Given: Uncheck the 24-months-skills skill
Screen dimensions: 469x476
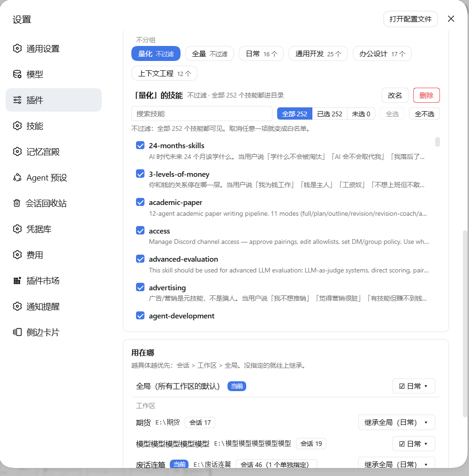Looking at the screenshot, I should coord(140,145).
